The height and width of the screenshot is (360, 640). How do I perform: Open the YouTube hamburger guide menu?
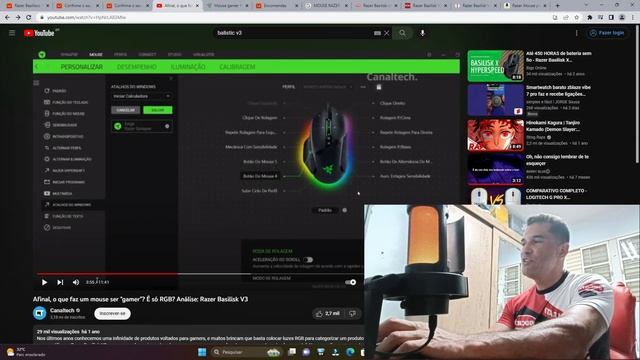point(12,33)
